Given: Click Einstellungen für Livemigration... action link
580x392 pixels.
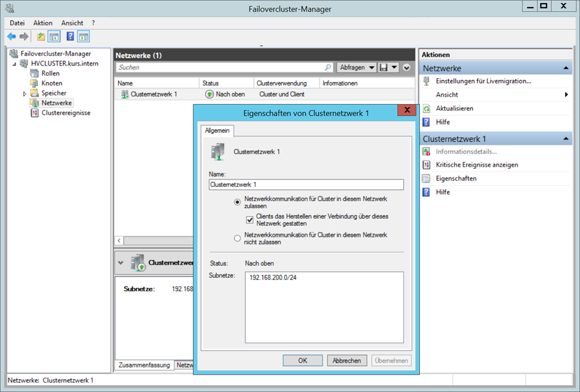Looking at the screenshot, I should click(x=484, y=81).
